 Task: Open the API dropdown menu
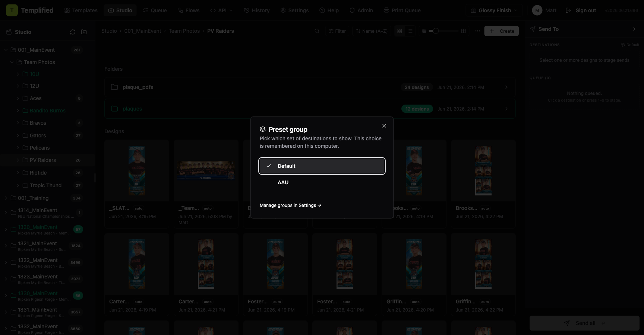coord(221,10)
